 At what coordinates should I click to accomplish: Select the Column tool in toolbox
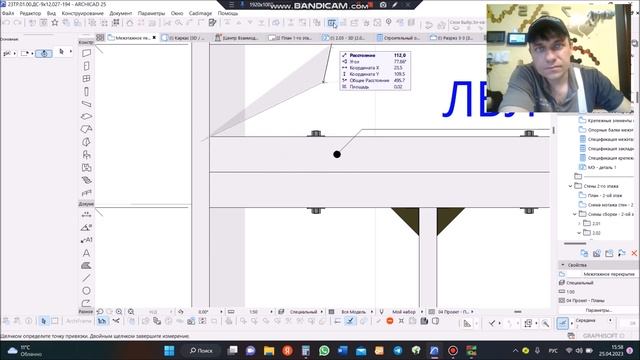coord(86,91)
